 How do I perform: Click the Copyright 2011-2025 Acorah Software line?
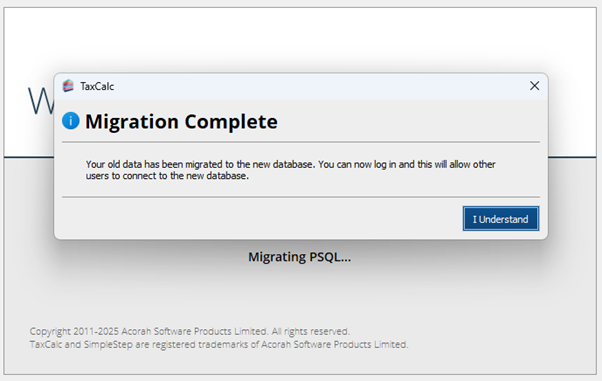tap(190, 331)
